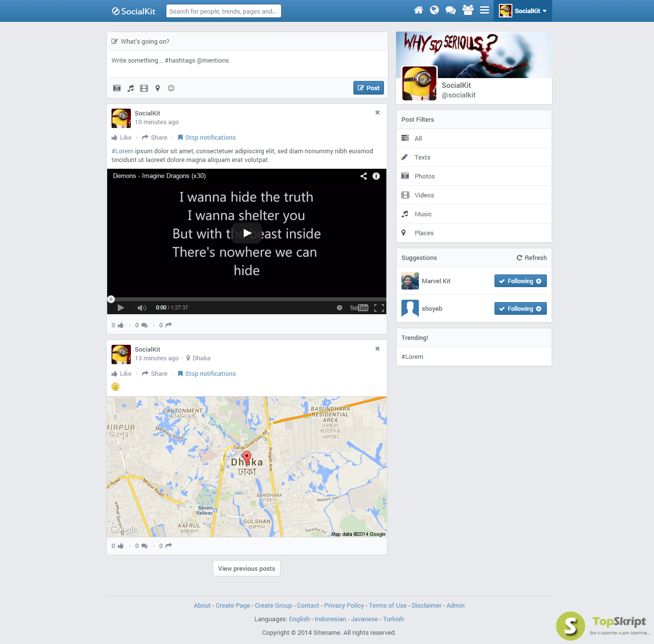Click the SocialKit logo

click(133, 11)
